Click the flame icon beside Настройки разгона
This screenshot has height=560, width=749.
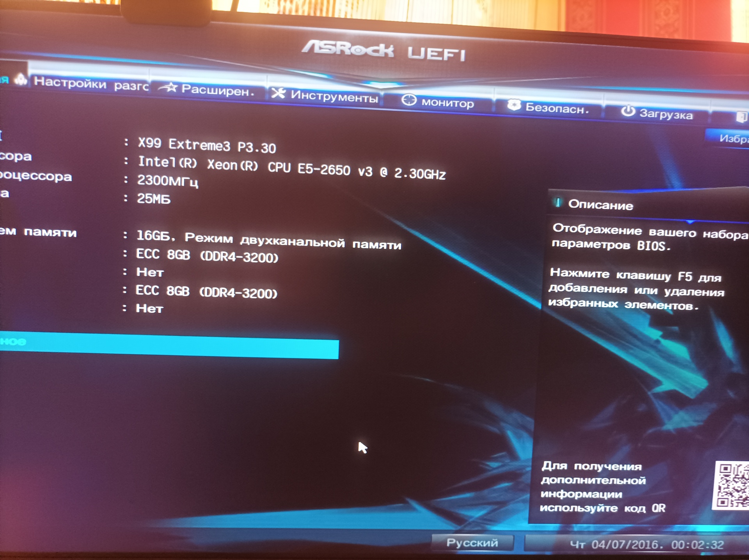[x=21, y=79]
